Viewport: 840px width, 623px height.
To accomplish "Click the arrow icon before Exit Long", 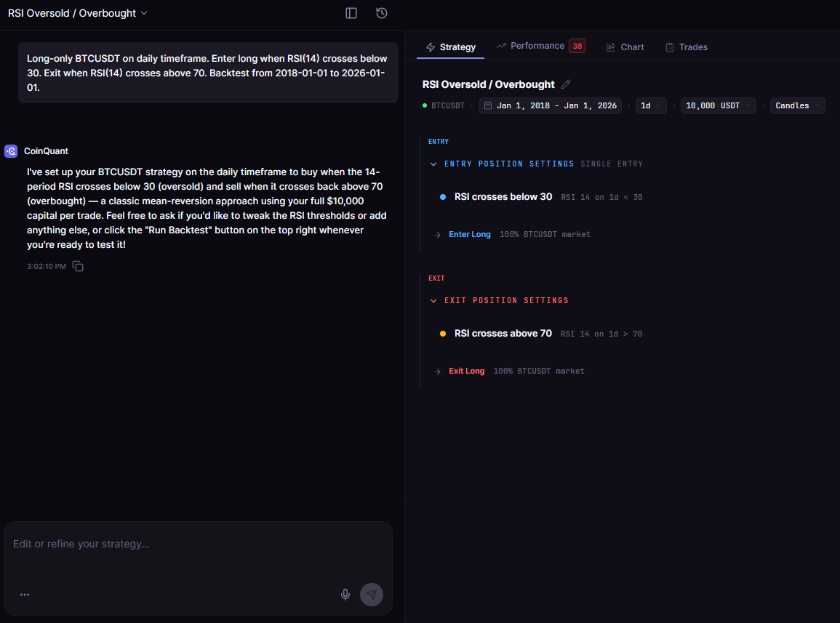I will tap(437, 371).
